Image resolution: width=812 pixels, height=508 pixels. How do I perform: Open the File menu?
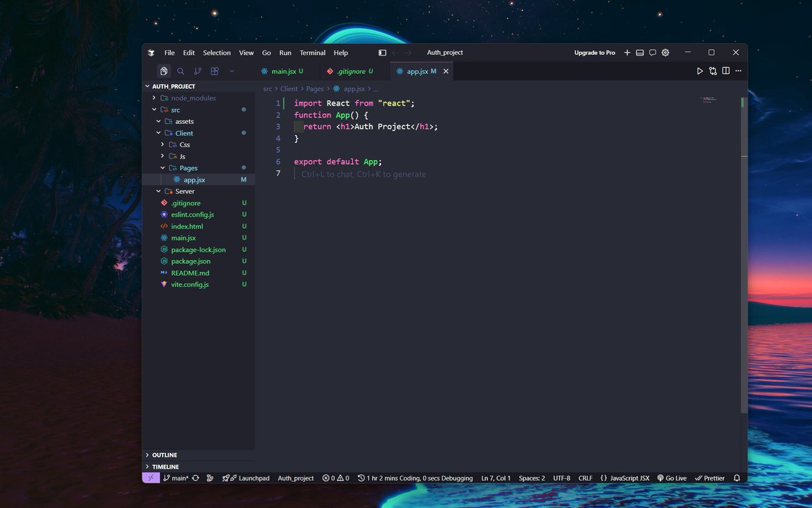[x=169, y=53]
